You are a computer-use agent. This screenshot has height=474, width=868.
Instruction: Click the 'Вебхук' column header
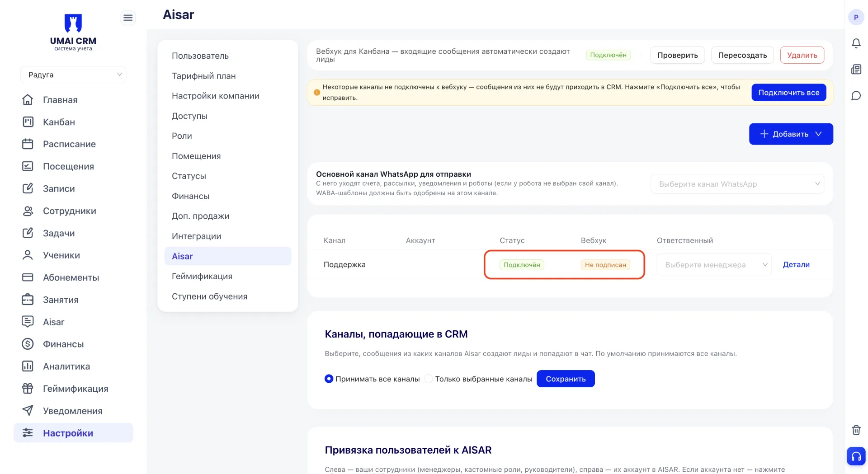(594, 240)
